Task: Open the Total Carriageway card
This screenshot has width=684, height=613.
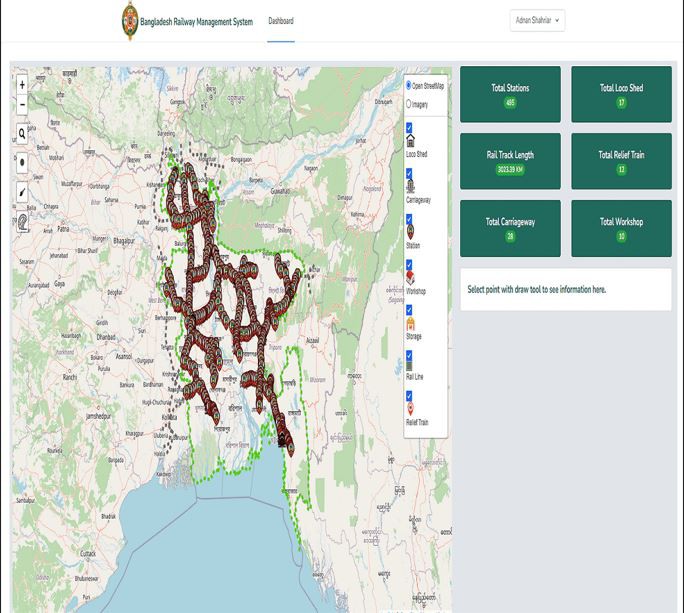Action: (510, 229)
